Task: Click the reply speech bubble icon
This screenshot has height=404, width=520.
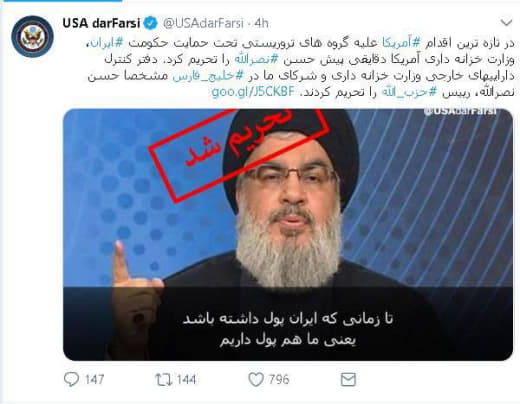Action: coord(71,379)
